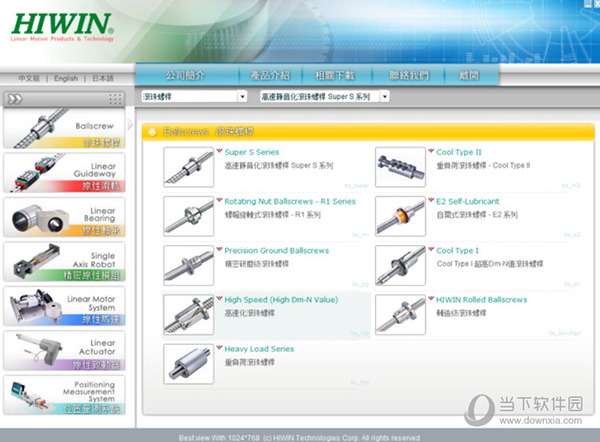The image size is (600, 442).
Task: Switch language to English
Action: point(66,78)
